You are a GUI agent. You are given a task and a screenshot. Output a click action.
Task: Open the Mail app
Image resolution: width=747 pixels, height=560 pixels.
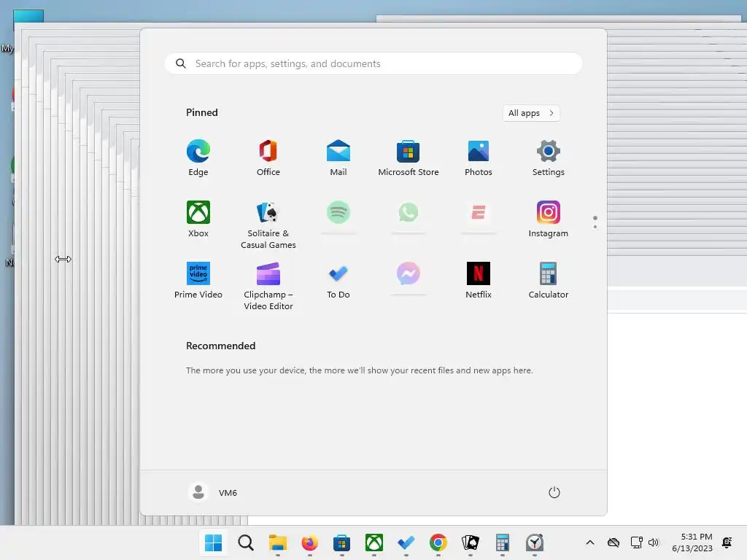pos(338,158)
